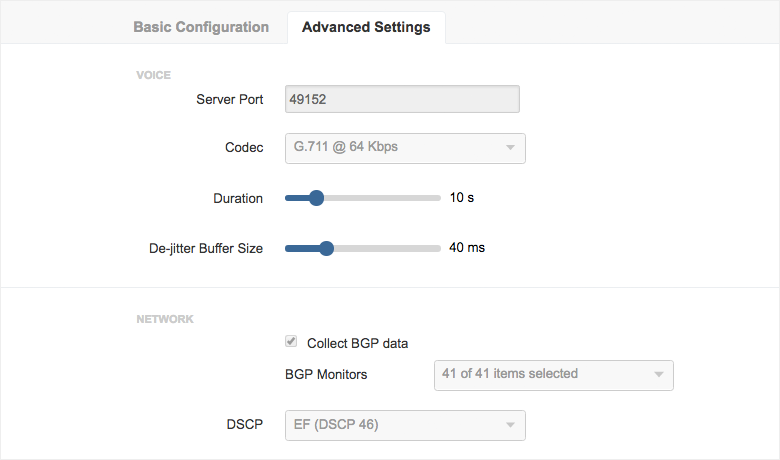Click the Collect BGP data label text
The width and height of the screenshot is (780, 460).
tap(357, 343)
